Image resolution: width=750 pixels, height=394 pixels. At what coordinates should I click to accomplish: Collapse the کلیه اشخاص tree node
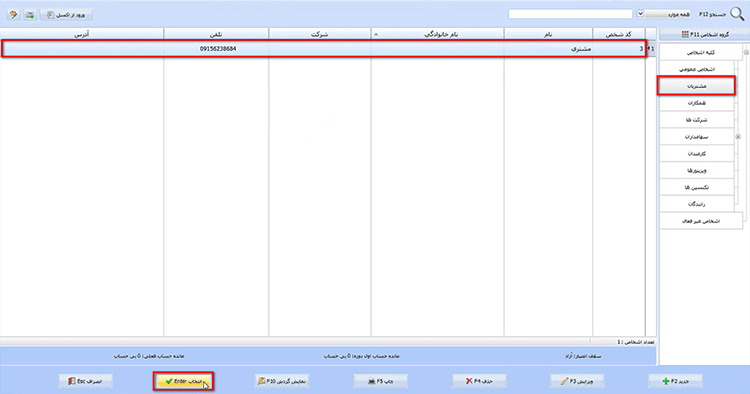tap(746, 53)
